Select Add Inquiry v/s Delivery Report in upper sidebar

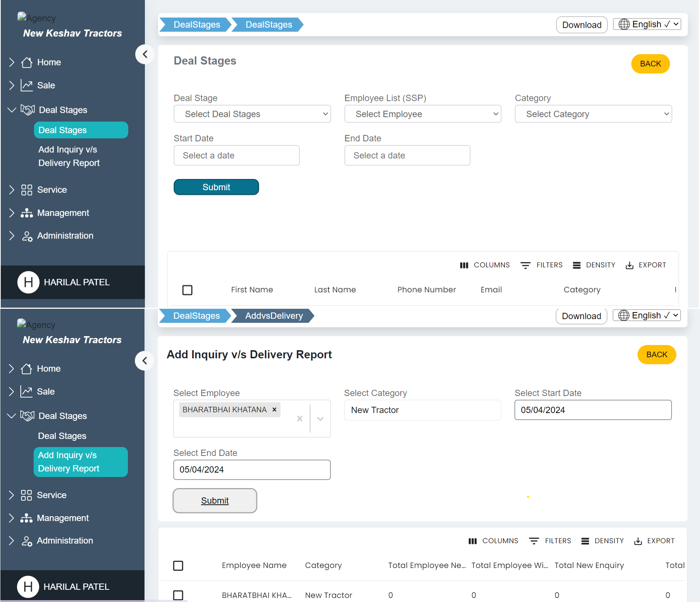pyautogui.click(x=69, y=156)
